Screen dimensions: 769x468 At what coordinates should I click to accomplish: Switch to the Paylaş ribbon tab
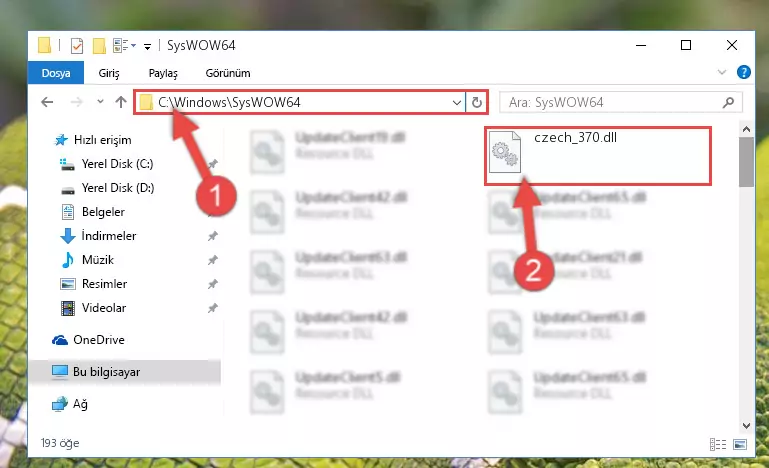[163, 73]
